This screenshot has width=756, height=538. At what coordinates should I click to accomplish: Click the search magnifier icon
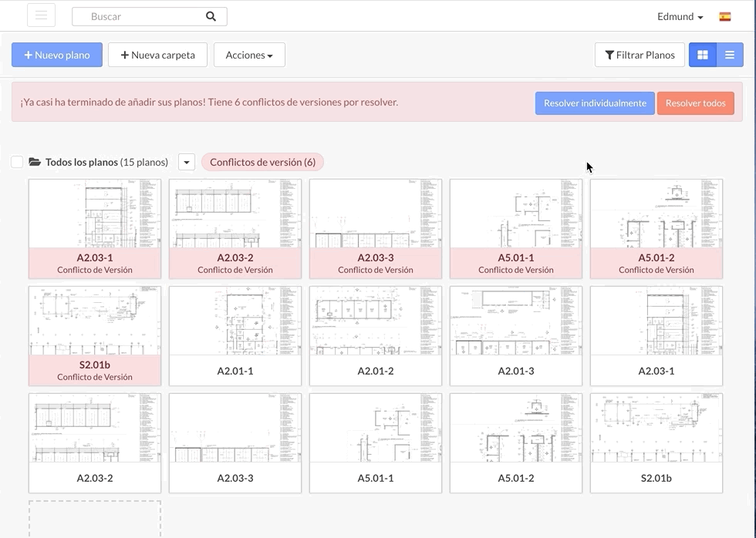pyautogui.click(x=211, y=16)
